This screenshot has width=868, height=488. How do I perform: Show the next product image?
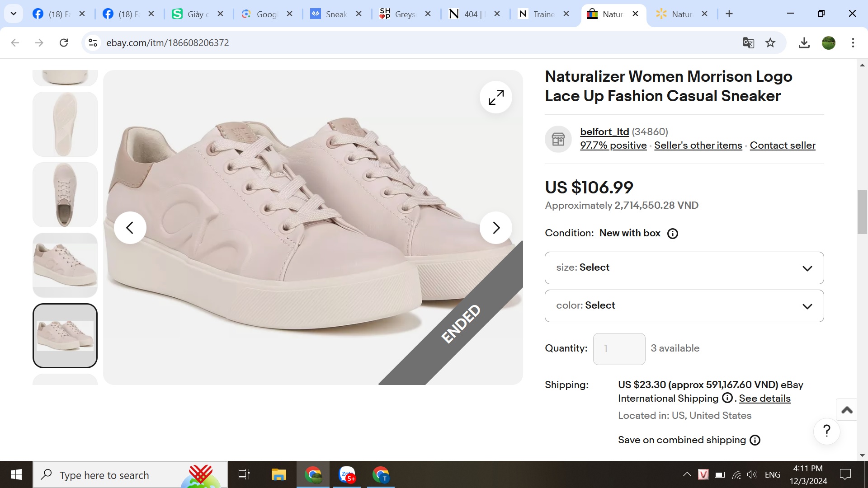(x=495, y=228)
